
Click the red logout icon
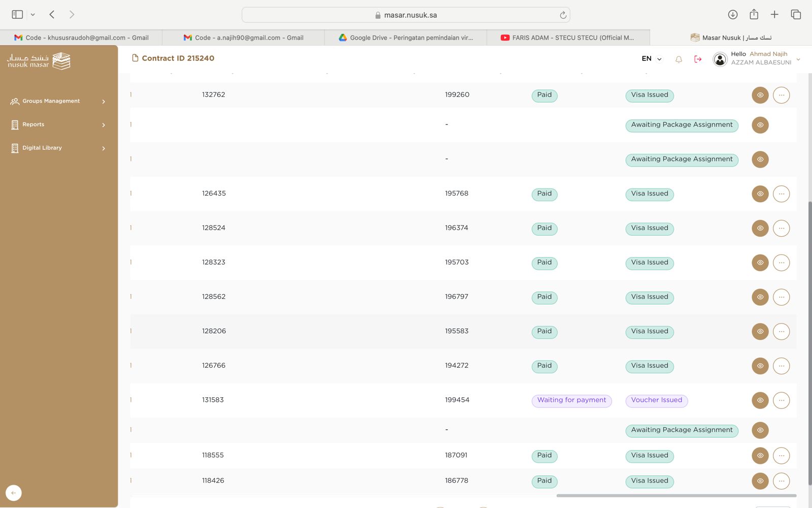click(x=698, y=59)
